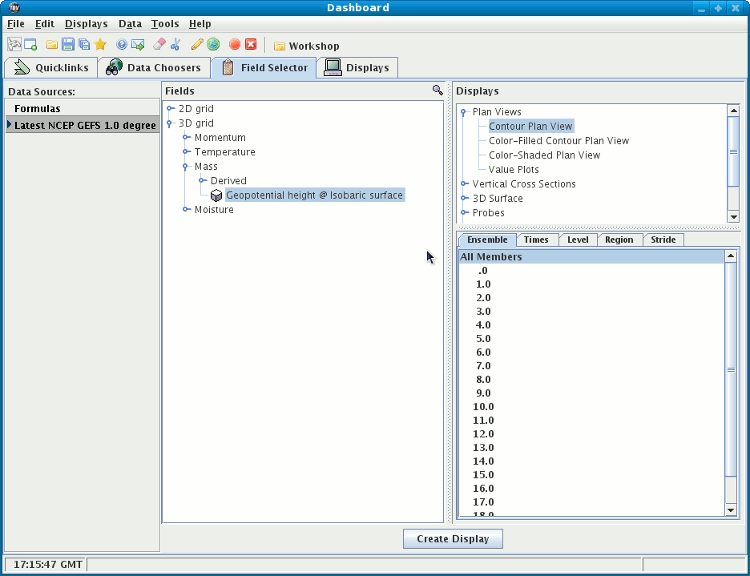Click the pink eraser icon in toolbar
This screenshot has width=750, height=576.
click(x=159, y=45)
